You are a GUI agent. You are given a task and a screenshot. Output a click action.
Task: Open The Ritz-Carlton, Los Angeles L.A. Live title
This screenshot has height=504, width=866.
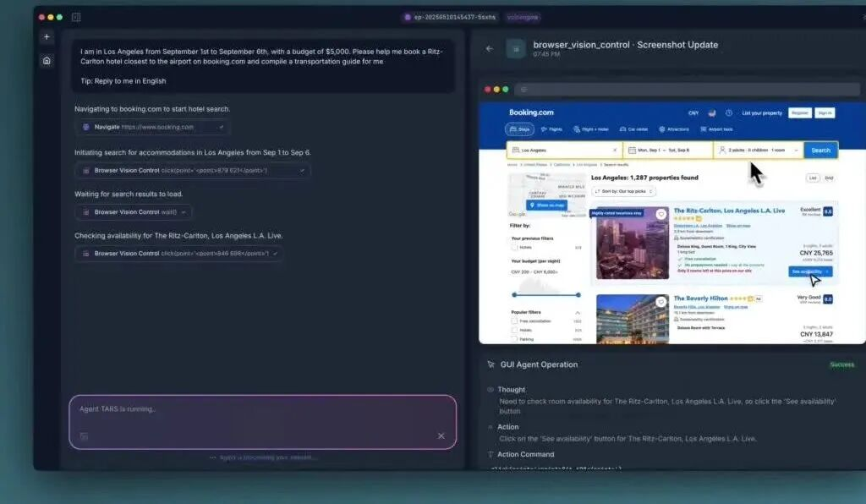click(729, 211)
